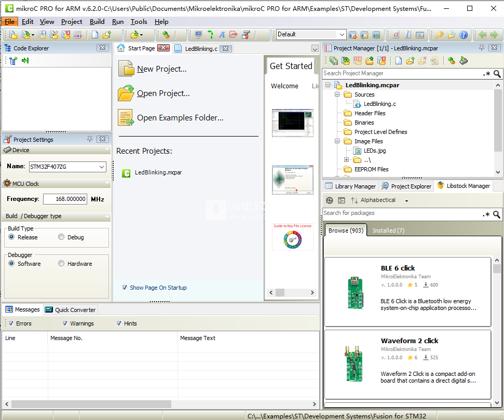Open the File menu

[9, 22]
